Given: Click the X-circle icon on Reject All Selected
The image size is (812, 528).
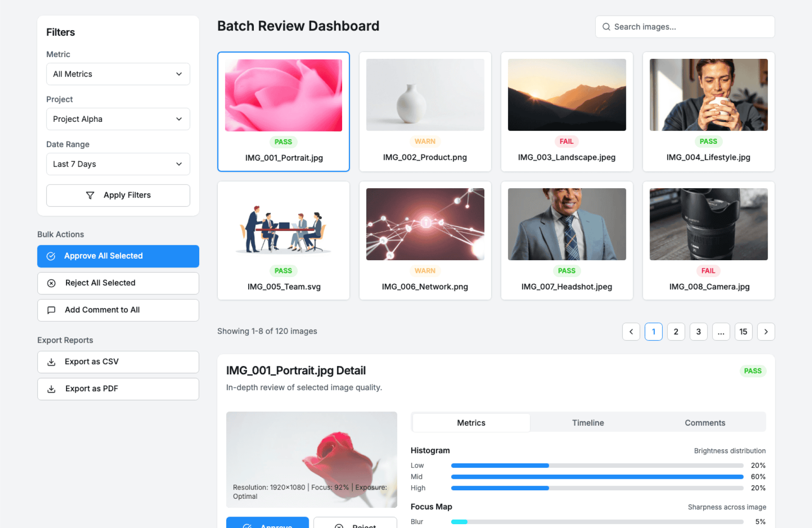Looking at the screenshot, I should point(51,283).
